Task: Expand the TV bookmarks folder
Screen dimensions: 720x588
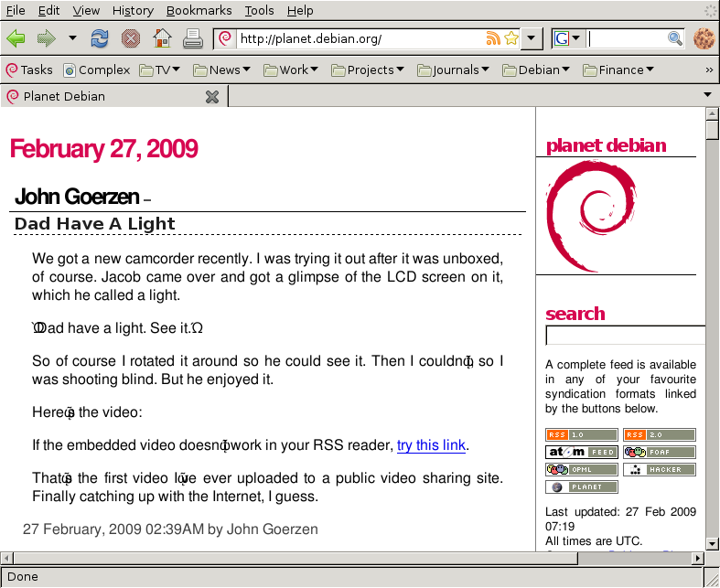Action: (x=160, y=69)
